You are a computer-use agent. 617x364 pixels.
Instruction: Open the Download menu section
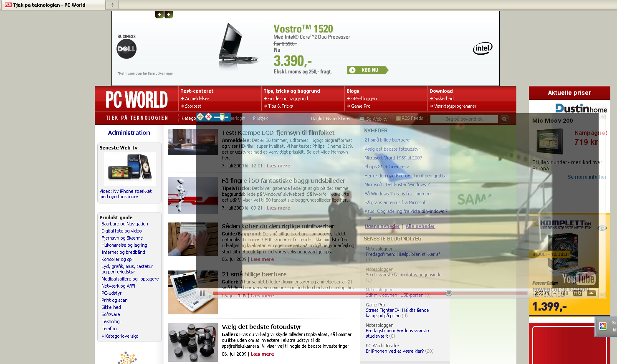[441, 91]
